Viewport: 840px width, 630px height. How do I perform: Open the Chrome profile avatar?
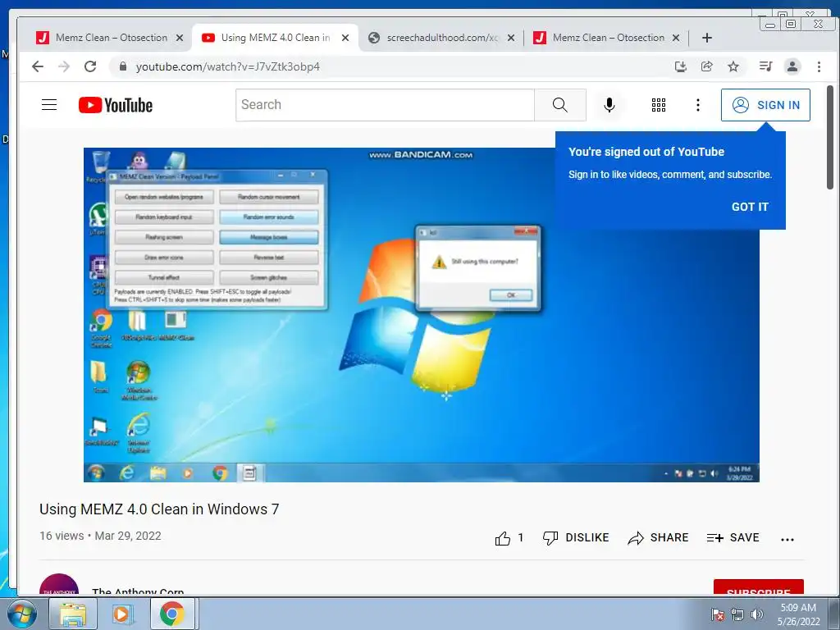pos(792,66)
